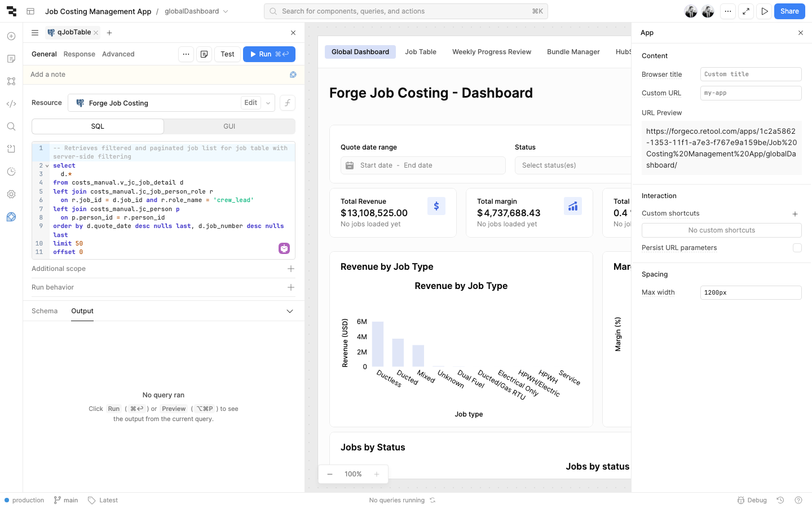Screen dimensions: 812x508
Task: Open the component tree icon in sidebar
Action: point(11,81)
